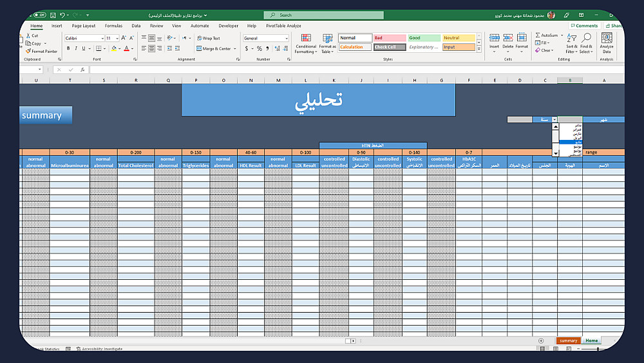The height and width of the screenshot is (363, 644).
Task: Click the blue summary button
Action: point(45,115)
